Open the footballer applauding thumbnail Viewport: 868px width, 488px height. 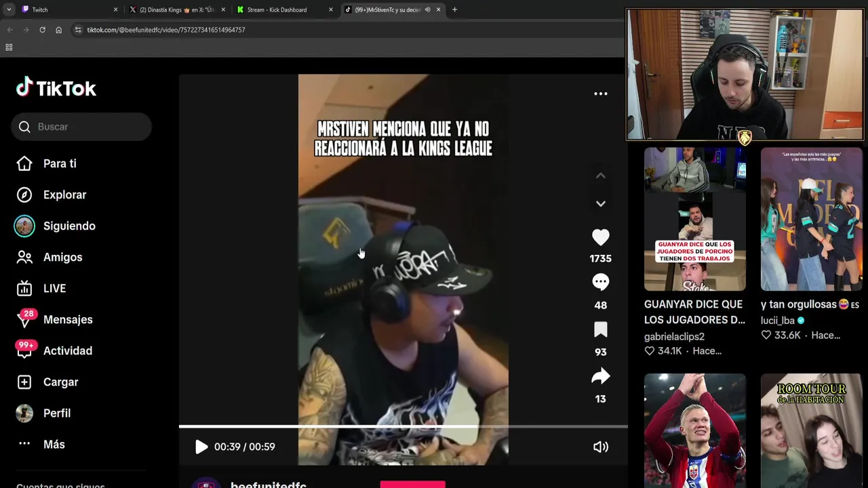click(695, 430)
